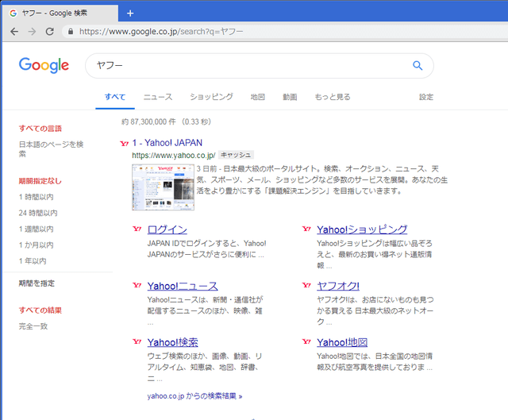Click the Yahoo icon beside Yahoo!検索
This screenshot has width=508, height=420.
[x=137, y=341]
